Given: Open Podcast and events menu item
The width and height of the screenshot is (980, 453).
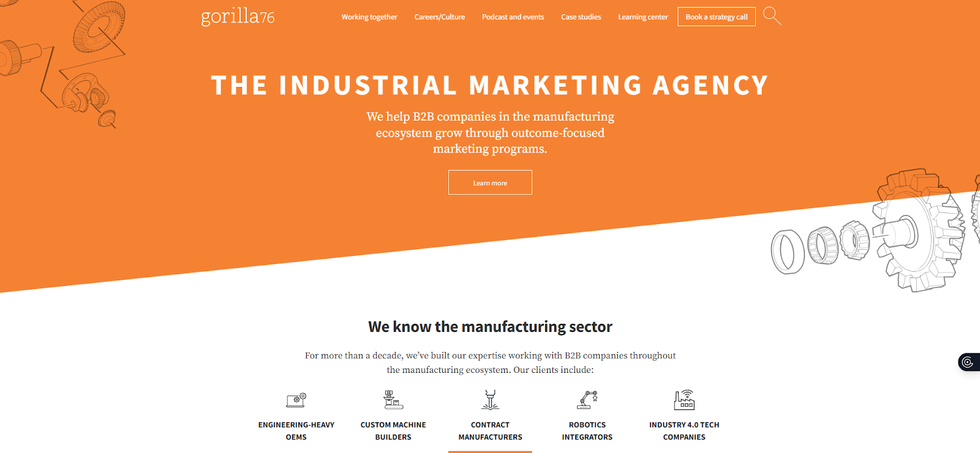Looking at the screenshot, I should (513, 17).
